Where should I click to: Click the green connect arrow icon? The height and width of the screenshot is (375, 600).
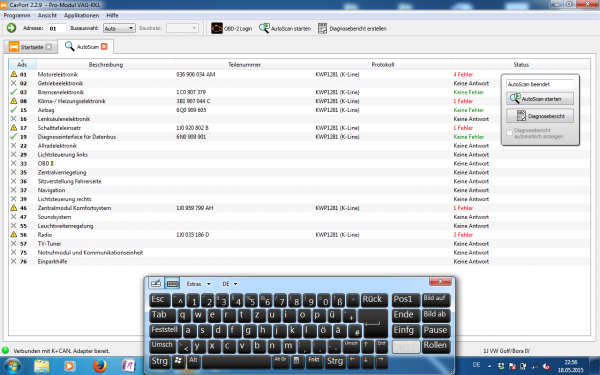click(x=11, y=28)
